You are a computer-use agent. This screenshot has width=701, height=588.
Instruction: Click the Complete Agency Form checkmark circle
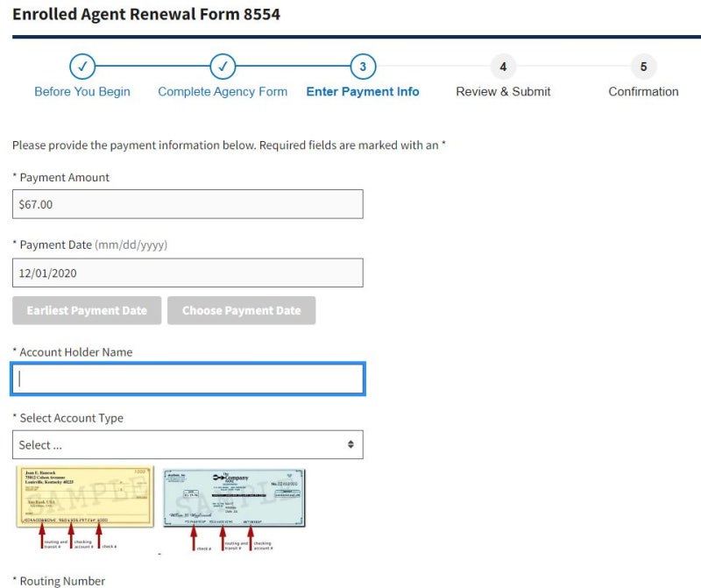223,67
